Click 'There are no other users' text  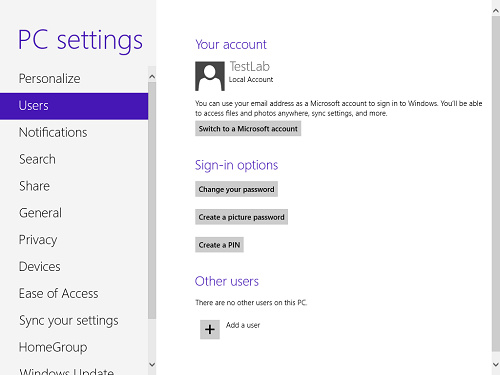251,303
